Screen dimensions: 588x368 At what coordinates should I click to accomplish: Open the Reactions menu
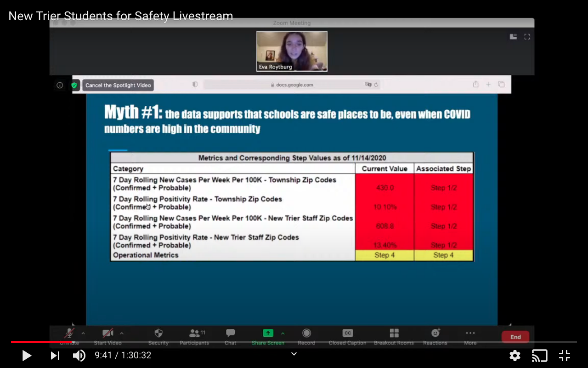pyautogui.click(x=435, y=335)
